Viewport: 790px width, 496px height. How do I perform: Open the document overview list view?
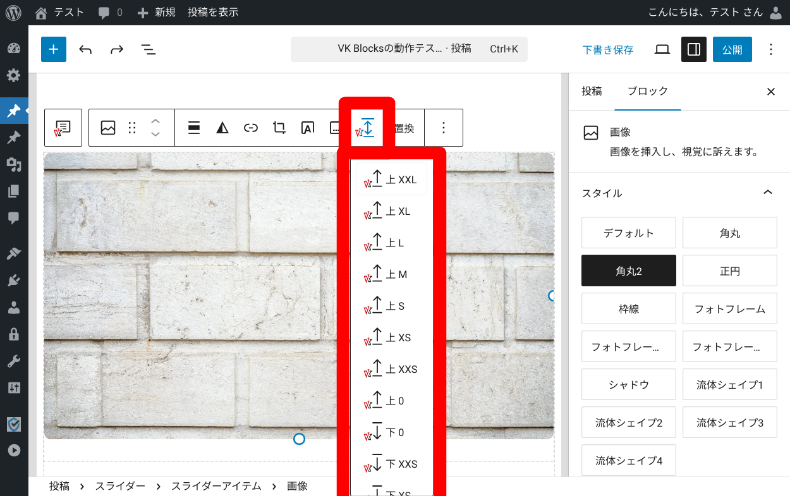(x=148, y=49)
